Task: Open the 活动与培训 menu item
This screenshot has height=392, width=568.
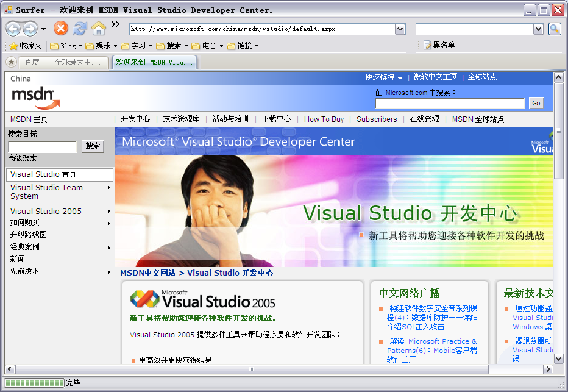Action: (x=230, y=119)
